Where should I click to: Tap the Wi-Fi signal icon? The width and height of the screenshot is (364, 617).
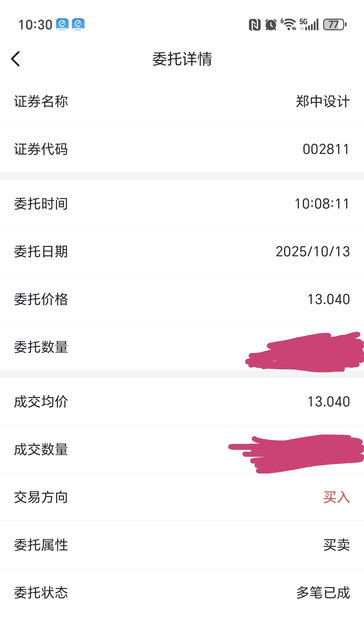point(288,24)
